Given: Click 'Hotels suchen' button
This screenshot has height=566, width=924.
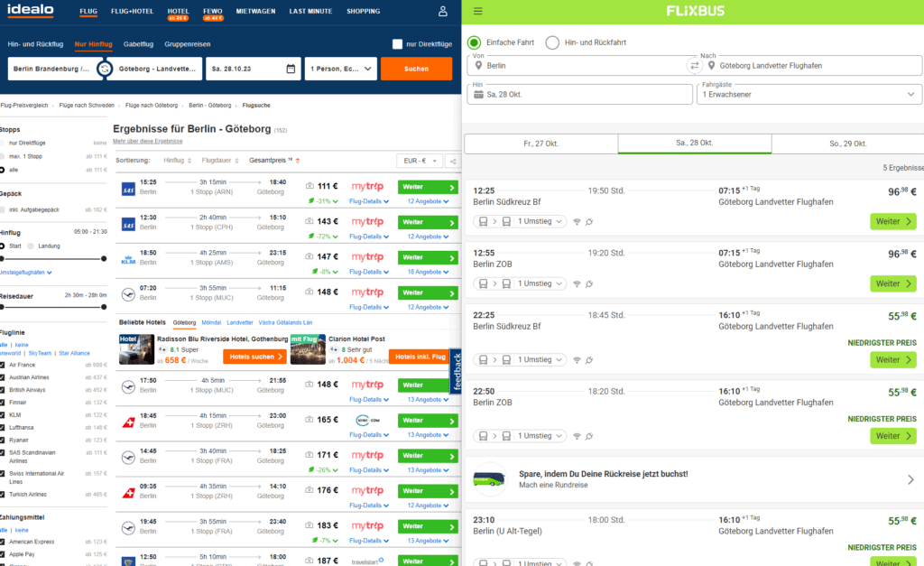Looking at the screenshot, I should 254,357.
